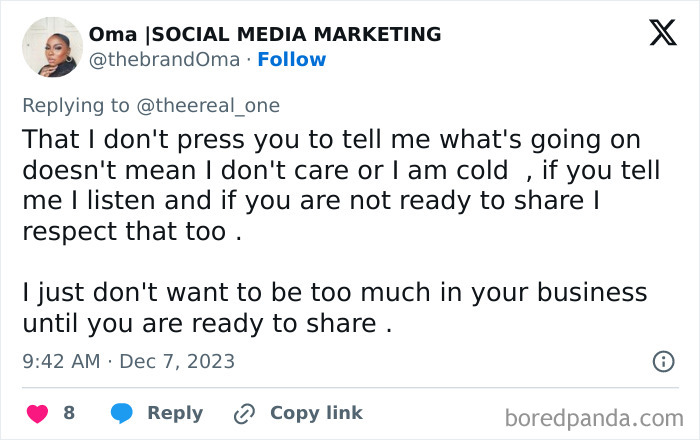The image size is (700, 440).
Task: Click the divider line above the actions
Action: 350,388
